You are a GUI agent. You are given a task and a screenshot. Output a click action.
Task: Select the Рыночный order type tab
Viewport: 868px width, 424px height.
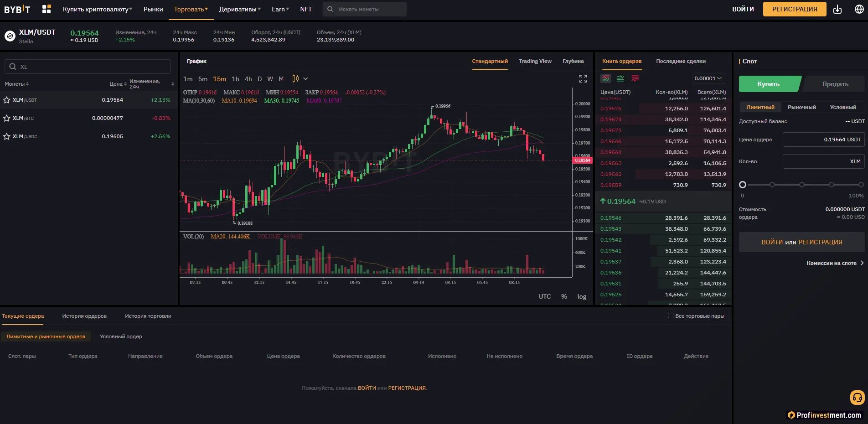coord(802,107)
